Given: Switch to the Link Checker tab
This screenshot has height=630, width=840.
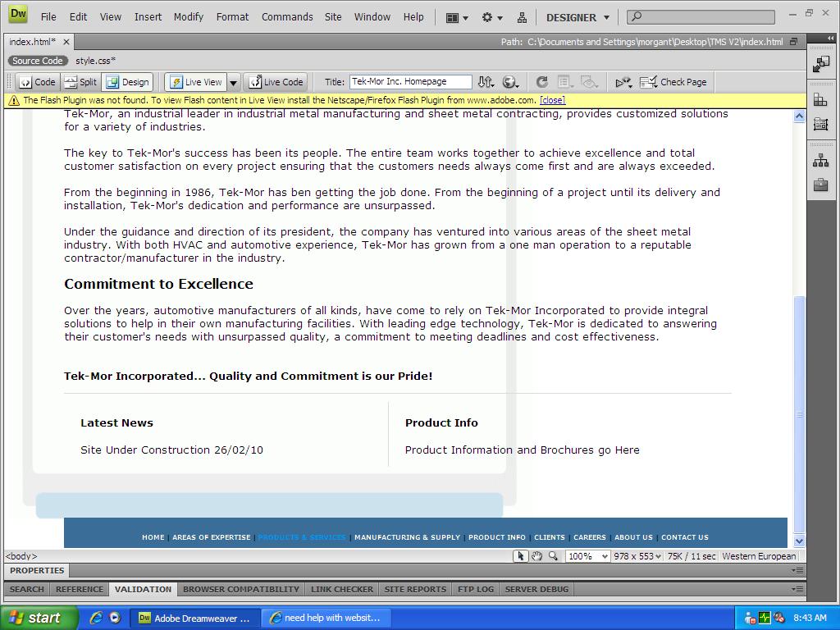Looking at the screenshot, I should point(342,589).
